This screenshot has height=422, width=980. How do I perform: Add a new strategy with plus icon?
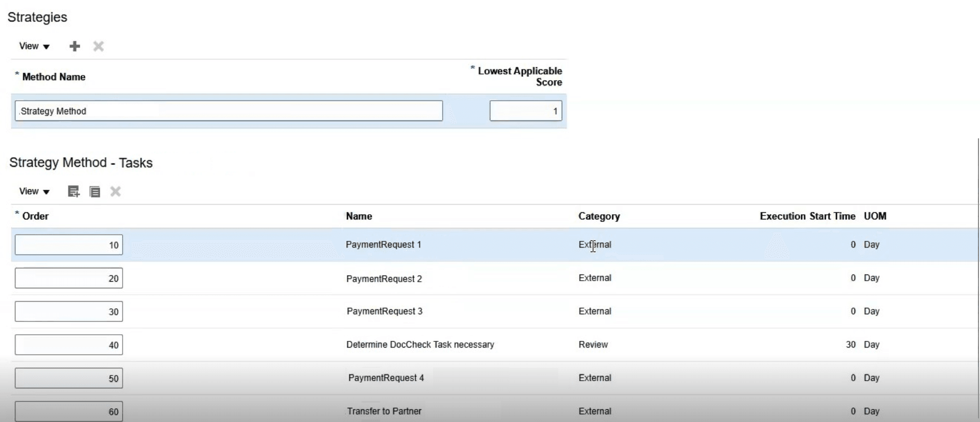75,46
